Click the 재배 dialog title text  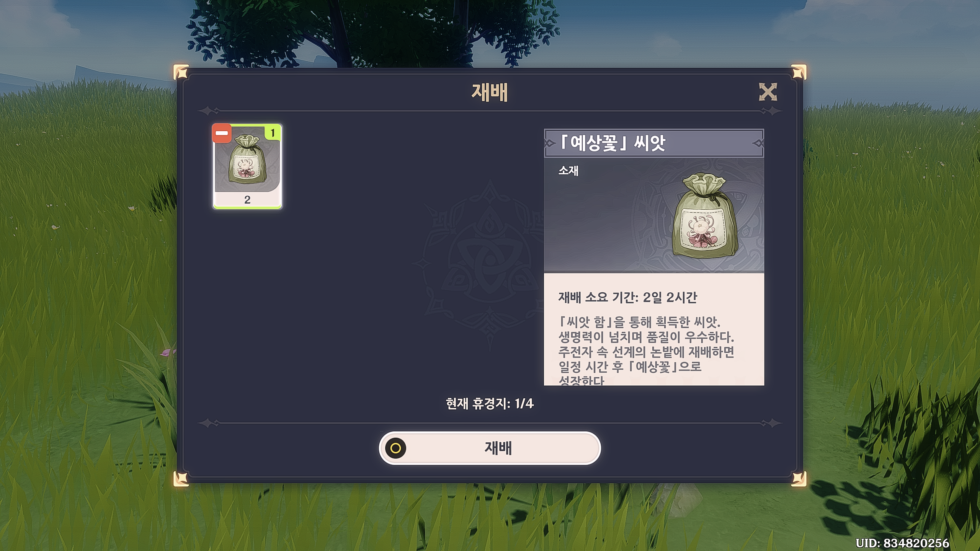tap(490, 93)
